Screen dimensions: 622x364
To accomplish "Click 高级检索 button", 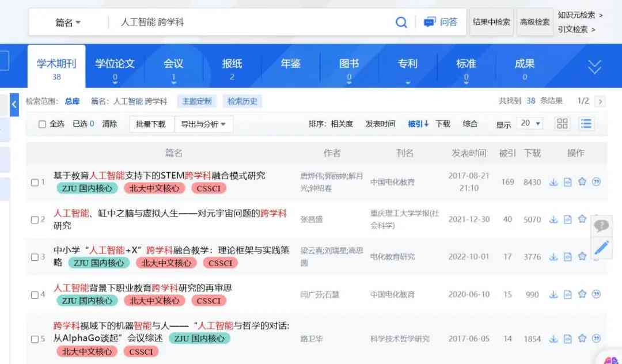I will coord(534,22).
